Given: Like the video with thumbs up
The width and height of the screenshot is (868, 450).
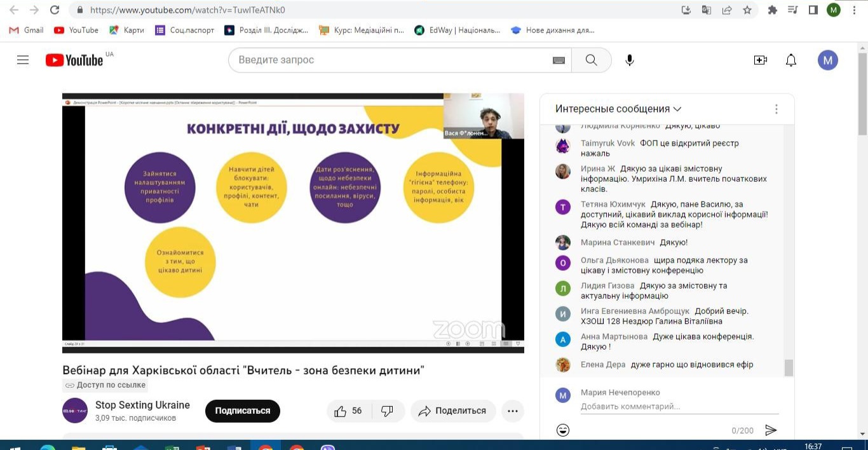Looking at the screenshot, I should (x=341, y=411).
